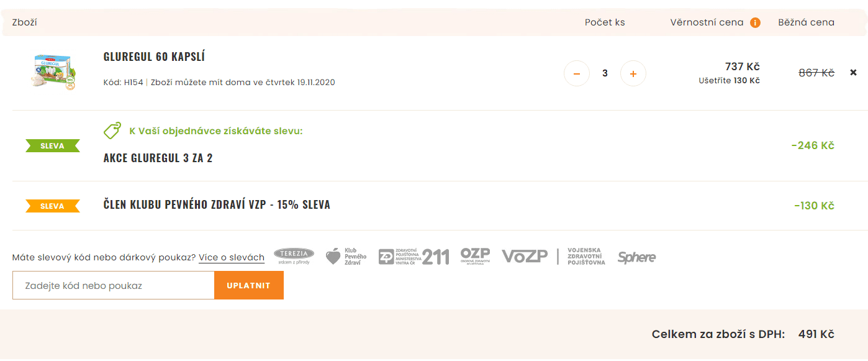Image resolution: width=868 pixels, height=361 pixels.
Task: Increase quantity with the plus button
Action: coord(633,73)
